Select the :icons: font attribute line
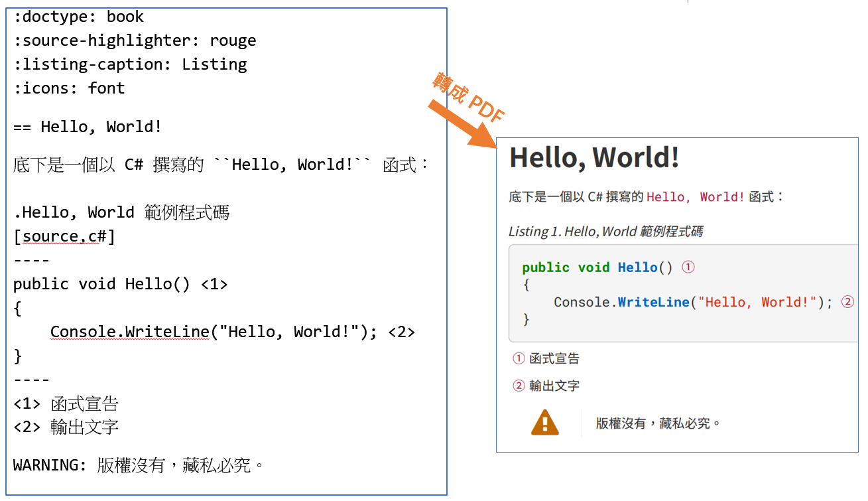The image size is (868, 501). tap(69, 88)
